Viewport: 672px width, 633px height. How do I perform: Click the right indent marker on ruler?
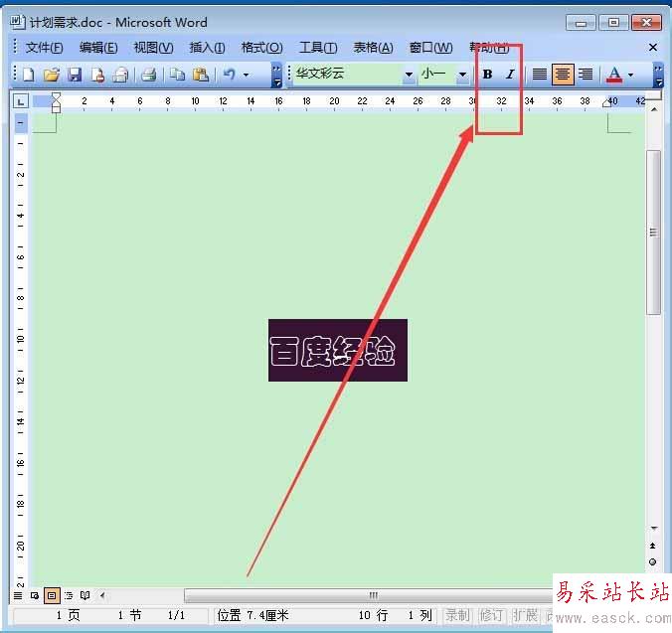point(606,103)
